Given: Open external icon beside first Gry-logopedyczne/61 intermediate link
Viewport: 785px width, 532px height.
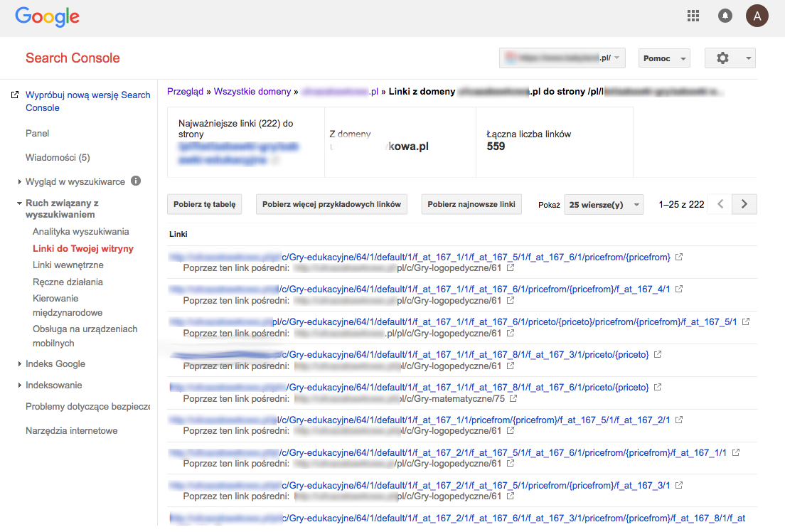Looking at the screenshot, I should click(510, 267).
